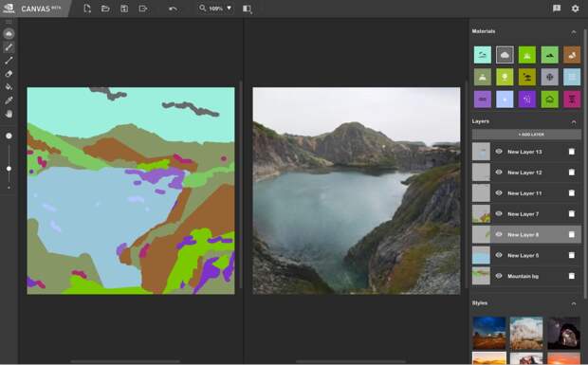Image resolution: width=588 pixels, height=365 pixels.
Task: Delete New Layer 13
Action: [572, 152]
